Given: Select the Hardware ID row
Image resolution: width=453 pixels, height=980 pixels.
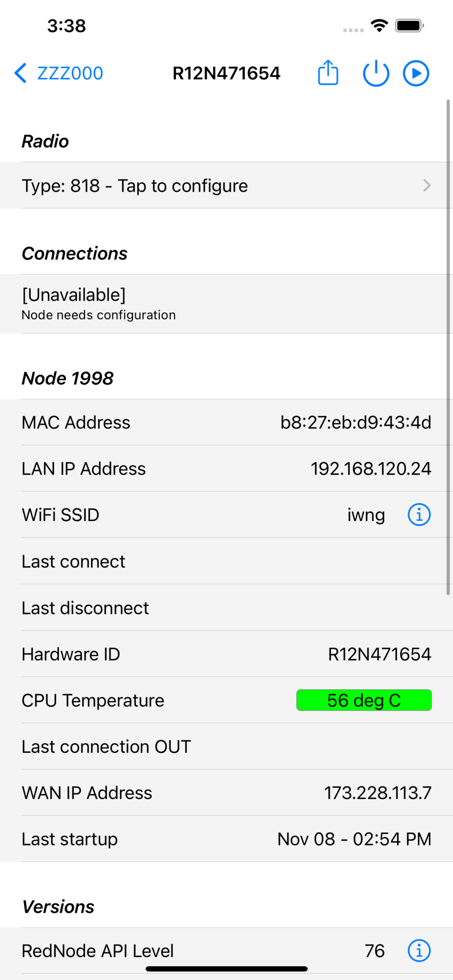Looking at the screenshot, I should [x=191, y=654].
